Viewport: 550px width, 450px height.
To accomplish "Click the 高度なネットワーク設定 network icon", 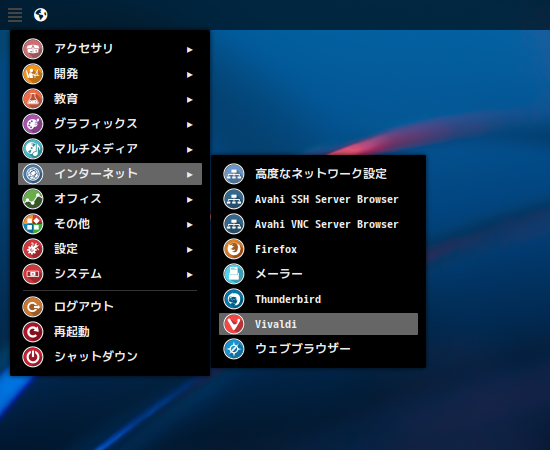I will click(x=234, y=174).
